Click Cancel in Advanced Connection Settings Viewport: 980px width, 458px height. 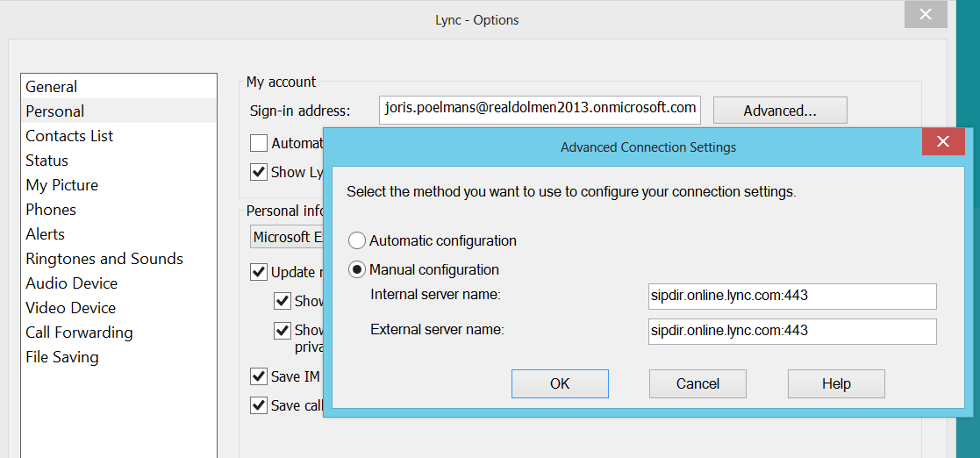(x=697, y=383)
